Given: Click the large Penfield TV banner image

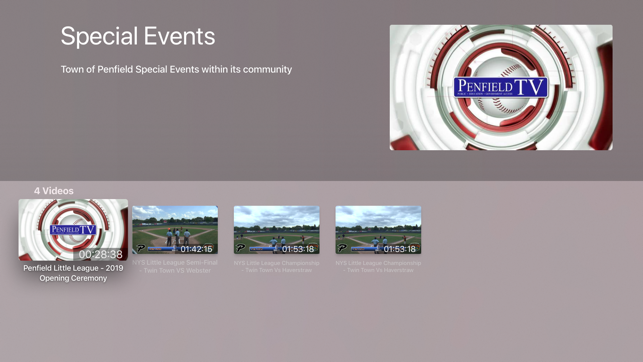Looking at the screenshot, I should pos(501,87).
